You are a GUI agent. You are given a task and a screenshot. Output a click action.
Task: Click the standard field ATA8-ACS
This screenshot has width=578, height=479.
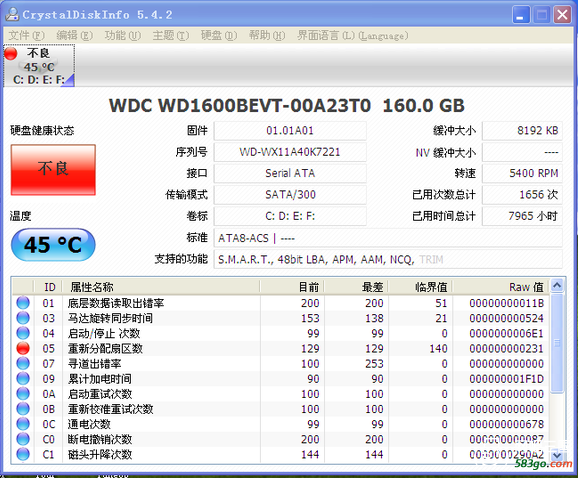[x=388, y=238]
